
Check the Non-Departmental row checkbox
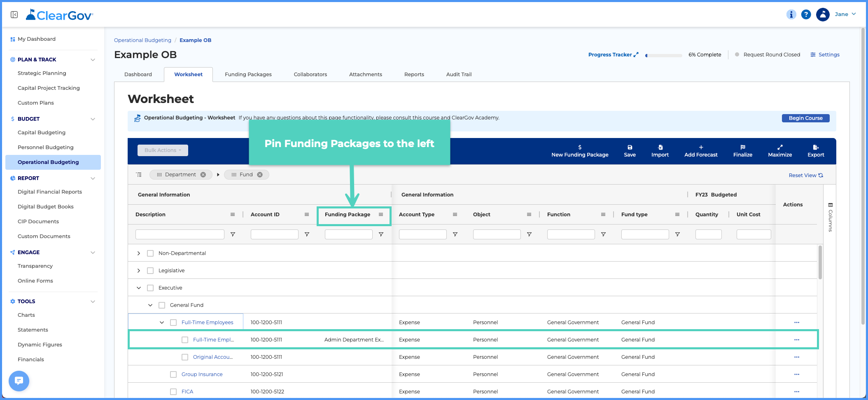tap(150, 253)
